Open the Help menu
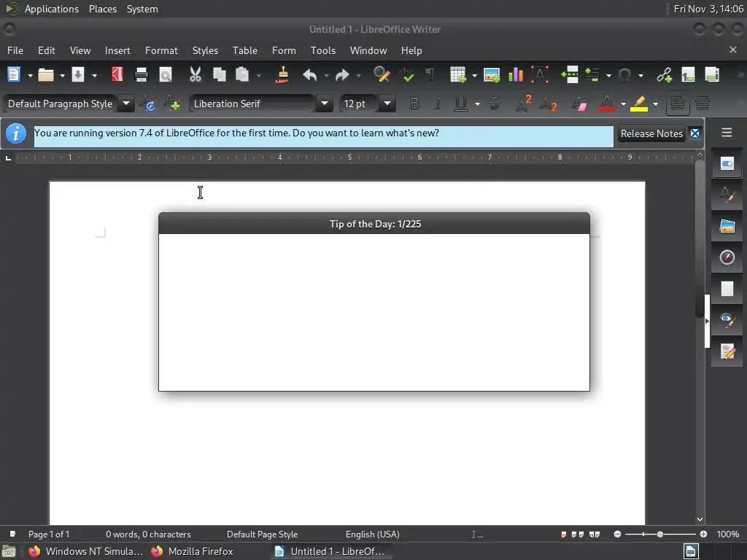747x560 pixels. point(411,50)
